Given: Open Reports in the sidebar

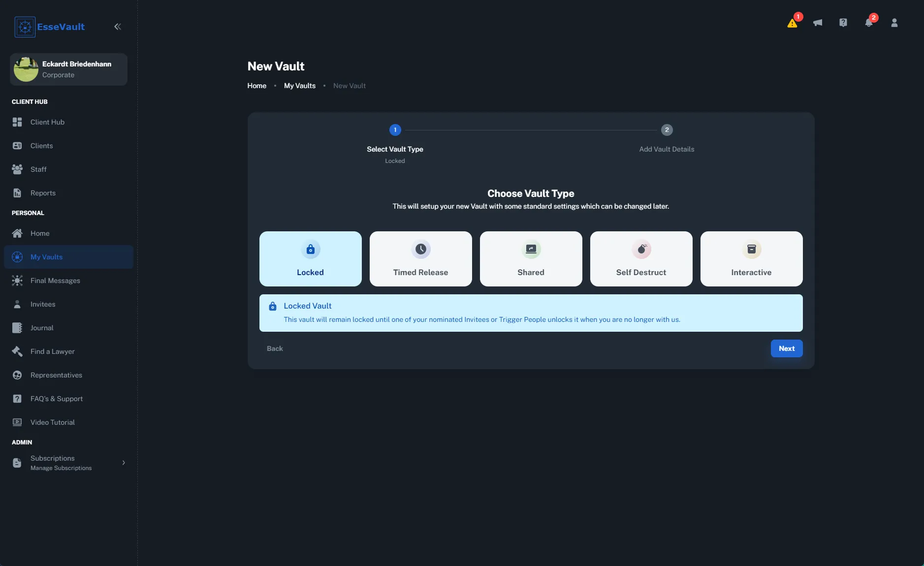Looking at the screenshot, I should 69,193.
